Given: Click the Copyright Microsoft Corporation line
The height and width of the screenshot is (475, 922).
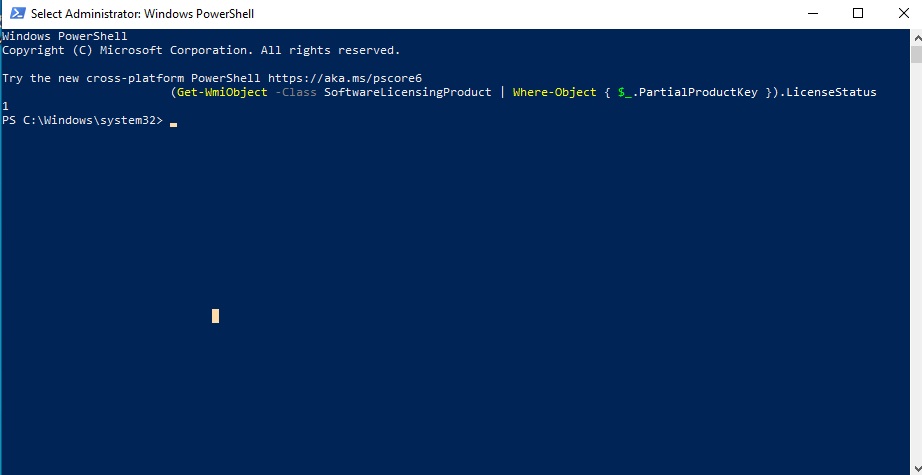Looking at the screenshot, I should tap(200, 50).
